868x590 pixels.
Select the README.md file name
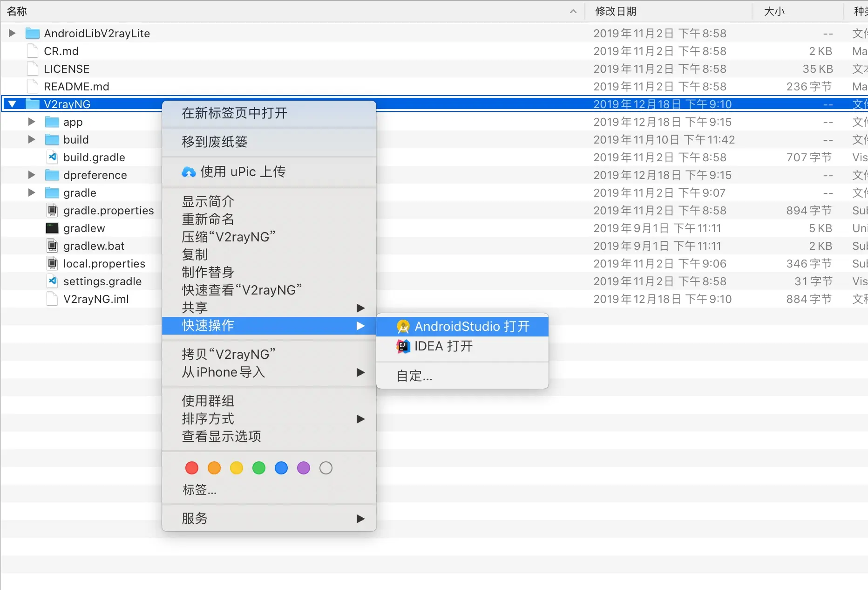click(76, 87)
